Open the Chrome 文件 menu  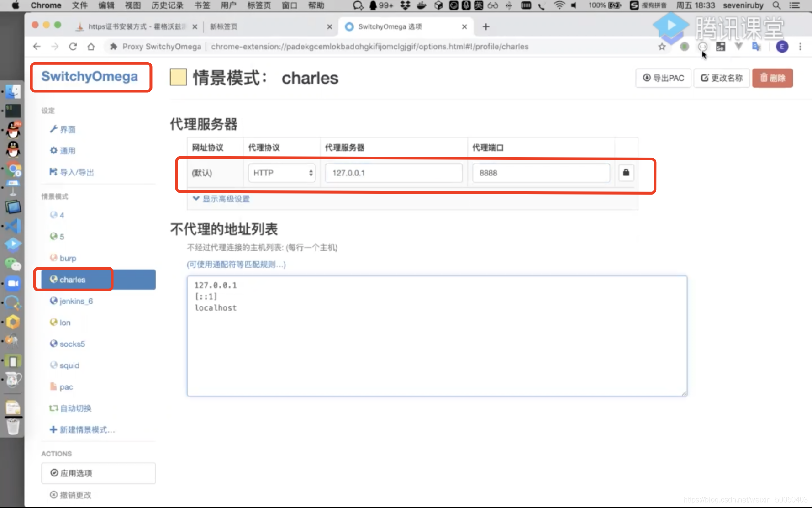click(x=79, y=5)
